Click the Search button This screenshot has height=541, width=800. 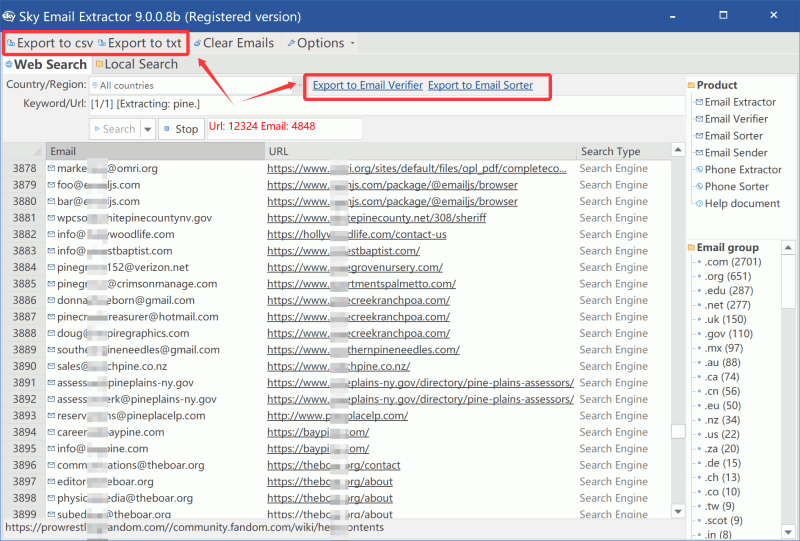click(x=115, y=129)
